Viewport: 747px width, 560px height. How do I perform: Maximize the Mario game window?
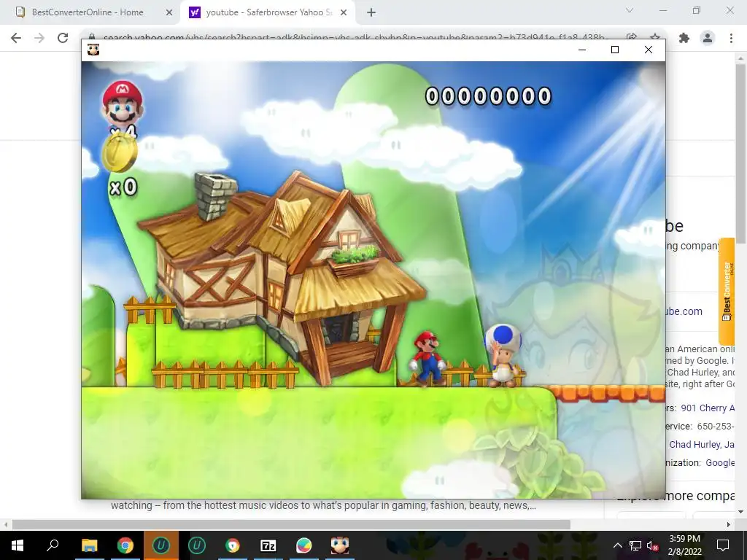tap(615, 50)
